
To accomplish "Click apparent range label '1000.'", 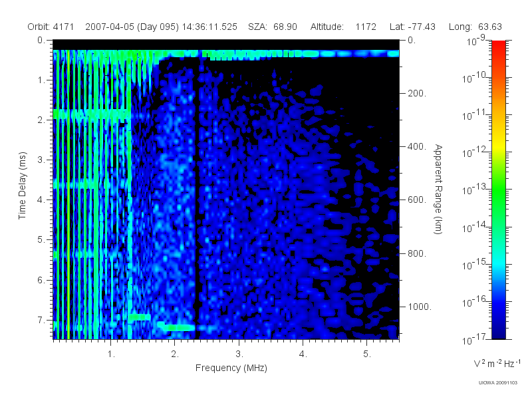I will pyautogui.click(x=420, y=307).
